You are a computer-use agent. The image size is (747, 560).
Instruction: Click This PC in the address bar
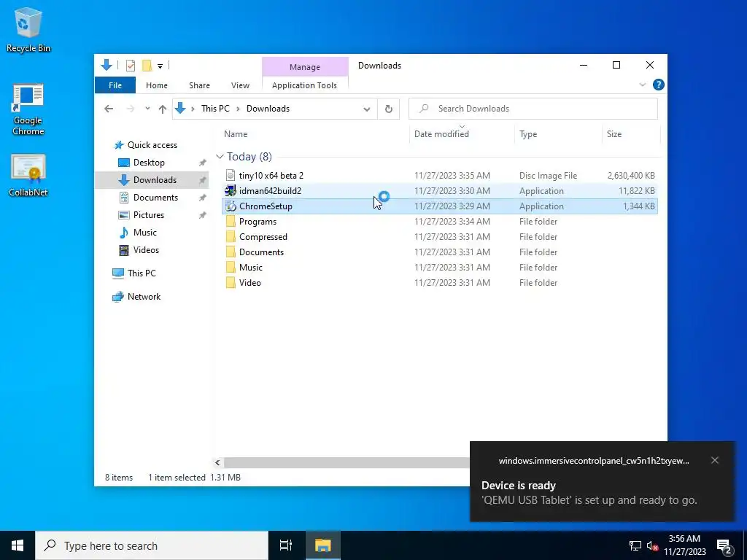pos(215,109)
